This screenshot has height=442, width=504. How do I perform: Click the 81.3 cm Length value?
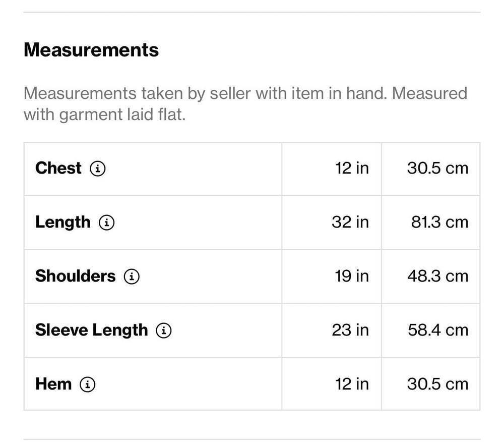pyautogui.click(x=439, y=223)
